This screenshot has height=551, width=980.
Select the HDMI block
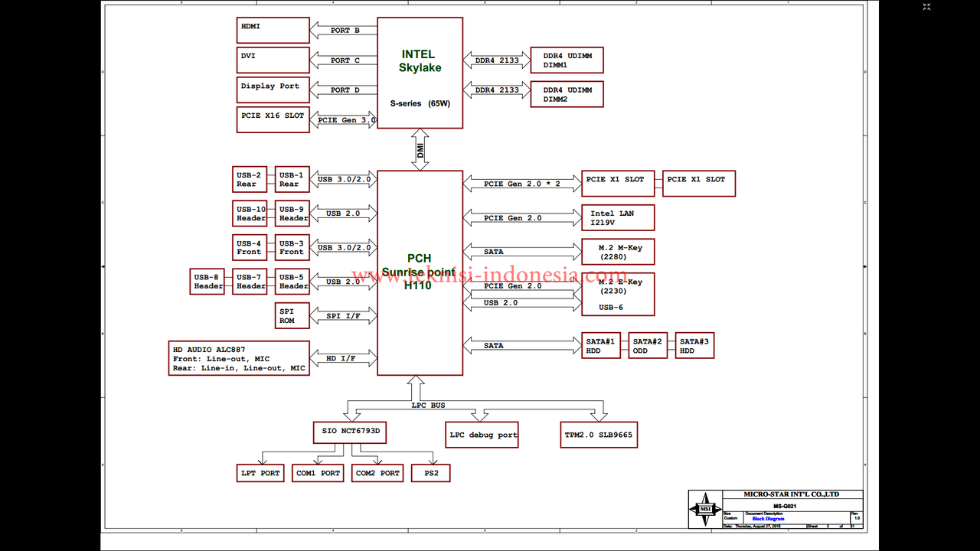point(273,30)
